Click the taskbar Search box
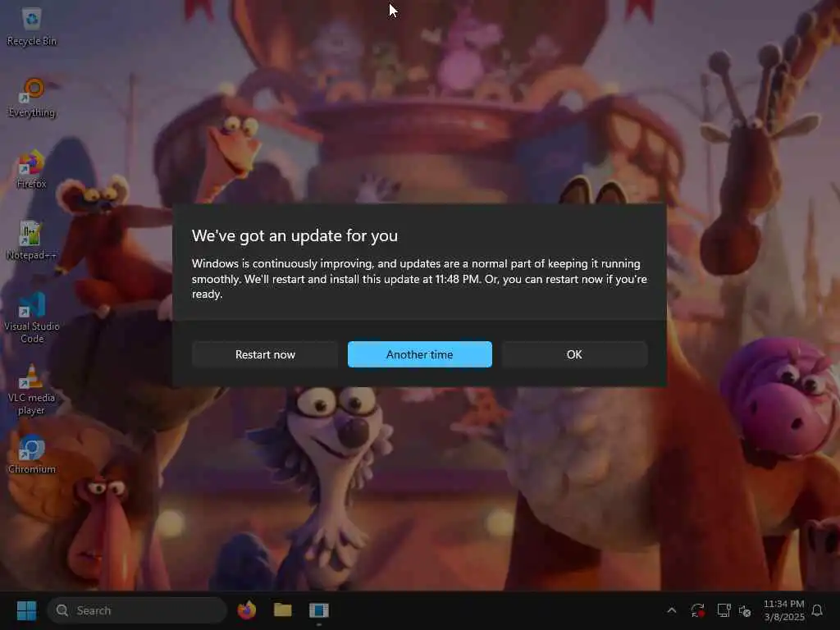The height and width of the screenshot is (630, 840). pos(137,610)
